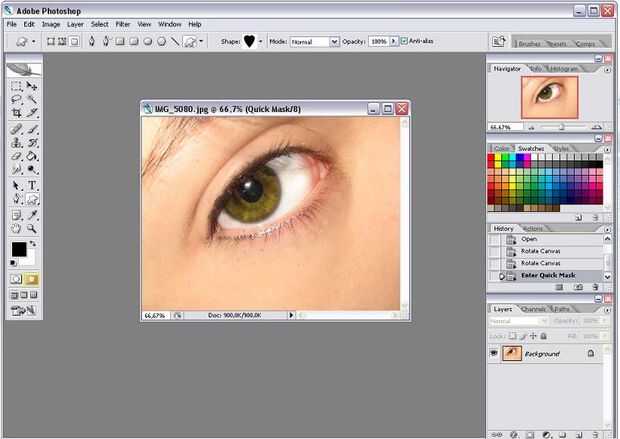Adjust the Navigator zoom slider
Viewport: 620px width, 439px height.
(x=561, y=127)
